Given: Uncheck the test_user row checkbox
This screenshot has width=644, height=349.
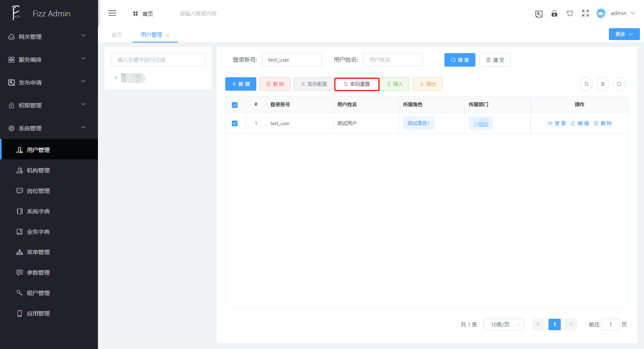Looking at the screenshot, I should pos(235,123).
